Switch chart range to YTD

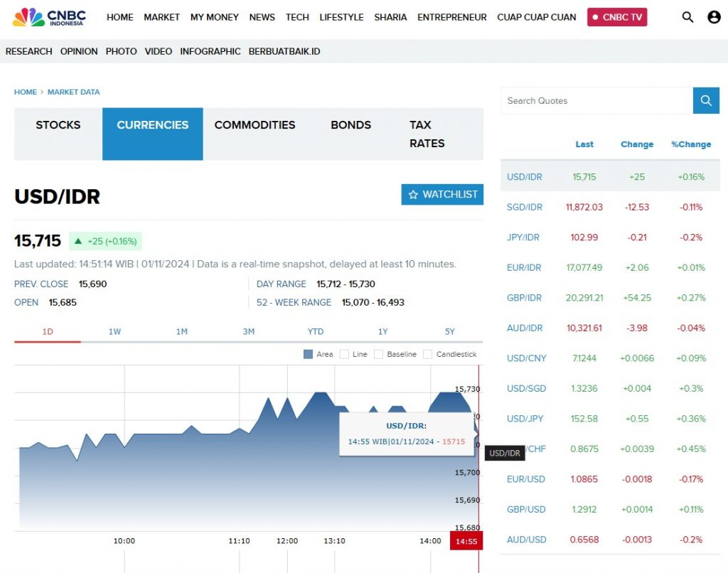pos(316,331)
